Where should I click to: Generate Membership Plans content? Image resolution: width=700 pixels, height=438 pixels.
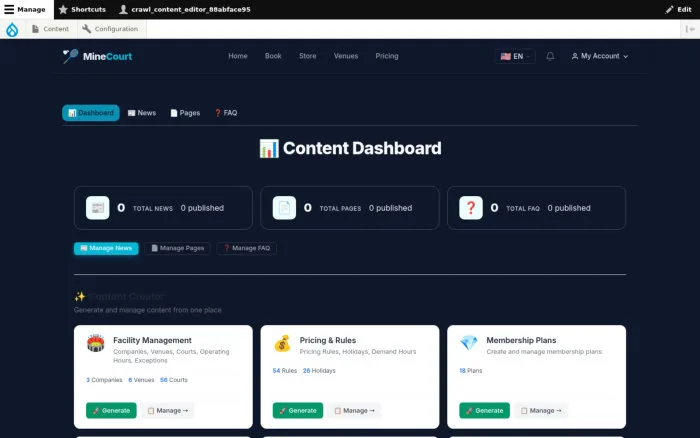(484, 410)
